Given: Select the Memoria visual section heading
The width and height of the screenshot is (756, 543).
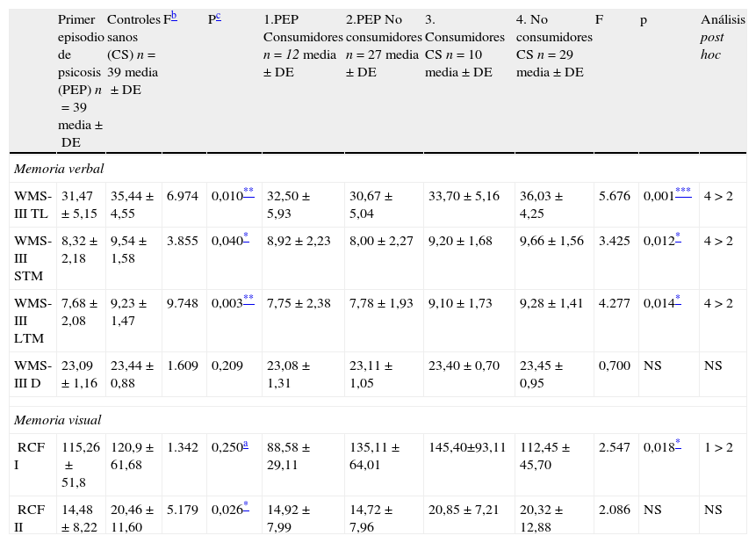Looking at the screenshot, I should coord(58,420).
